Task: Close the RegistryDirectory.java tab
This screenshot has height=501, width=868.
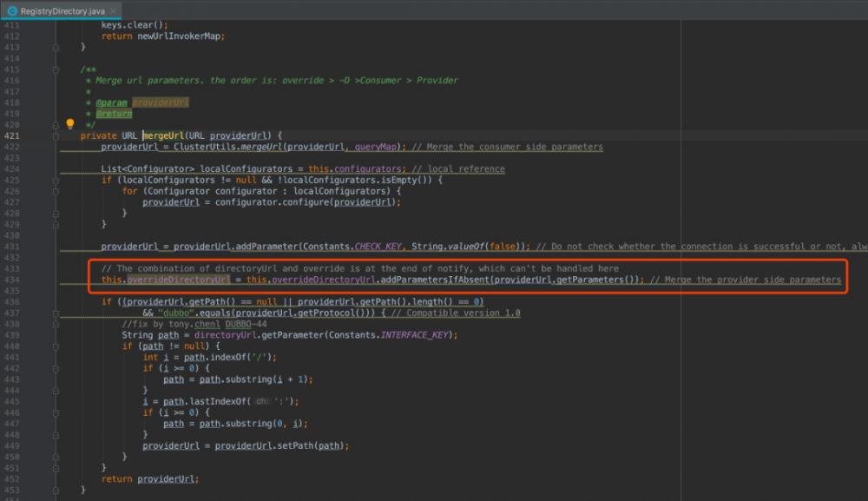Action: 115,10
